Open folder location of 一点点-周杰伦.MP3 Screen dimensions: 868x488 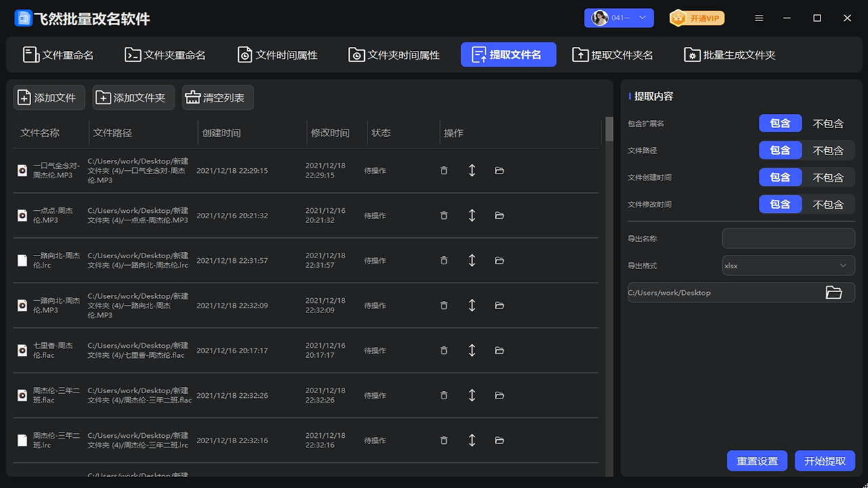[x=499, y=215]
